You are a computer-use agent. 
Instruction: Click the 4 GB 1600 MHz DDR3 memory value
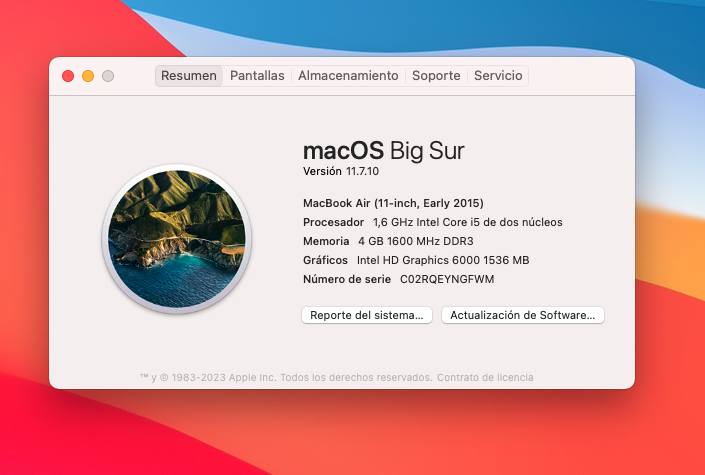pyautogui.click(x=415, y=241)
